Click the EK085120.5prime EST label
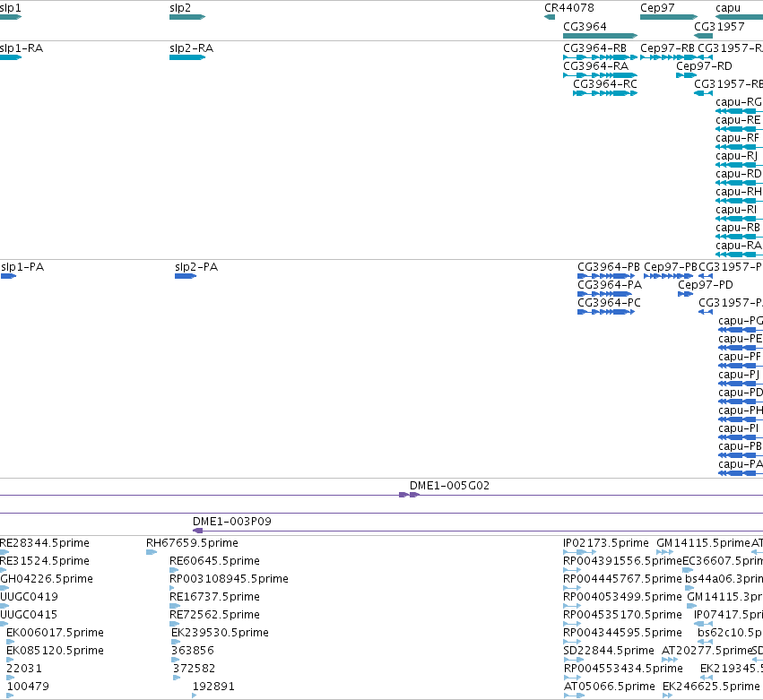 click(55, 651)
